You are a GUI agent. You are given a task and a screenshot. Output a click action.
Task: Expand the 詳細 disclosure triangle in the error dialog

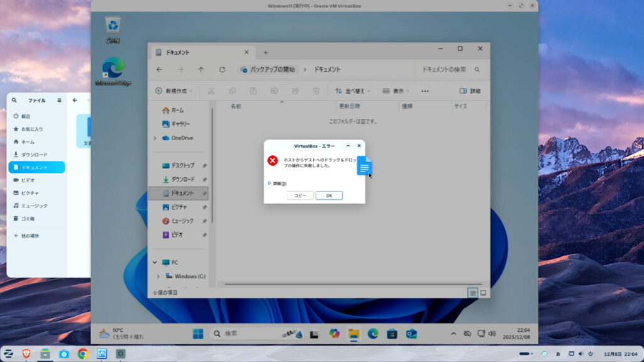tap(270, 183)
